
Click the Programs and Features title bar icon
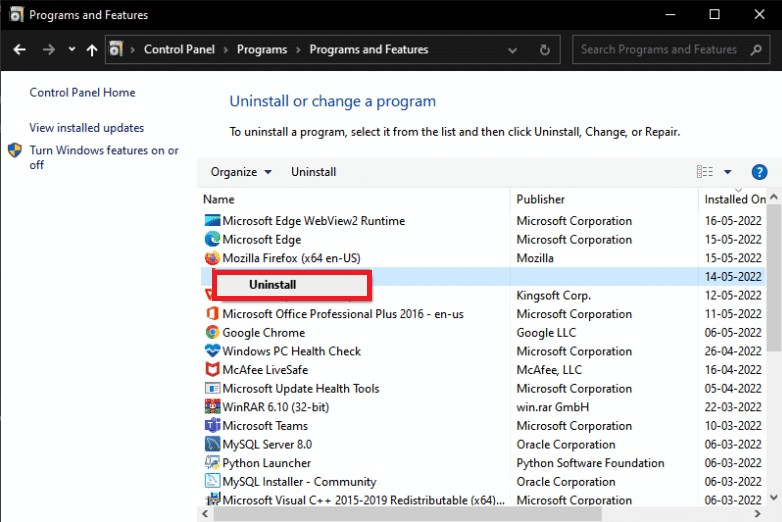coord(16,14)
